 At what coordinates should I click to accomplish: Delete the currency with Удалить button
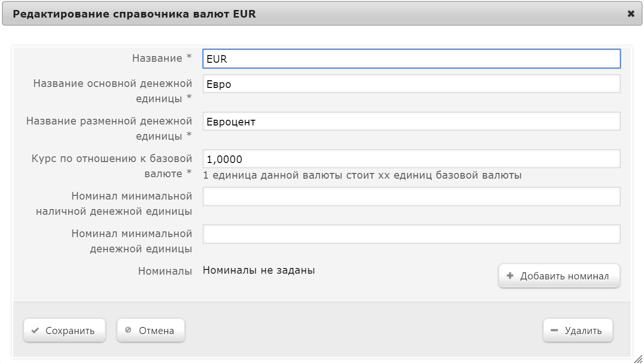coord(578,331)
